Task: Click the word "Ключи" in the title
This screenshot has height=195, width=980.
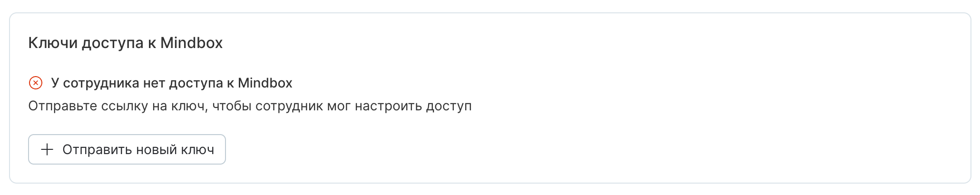Action: [52, 43]
